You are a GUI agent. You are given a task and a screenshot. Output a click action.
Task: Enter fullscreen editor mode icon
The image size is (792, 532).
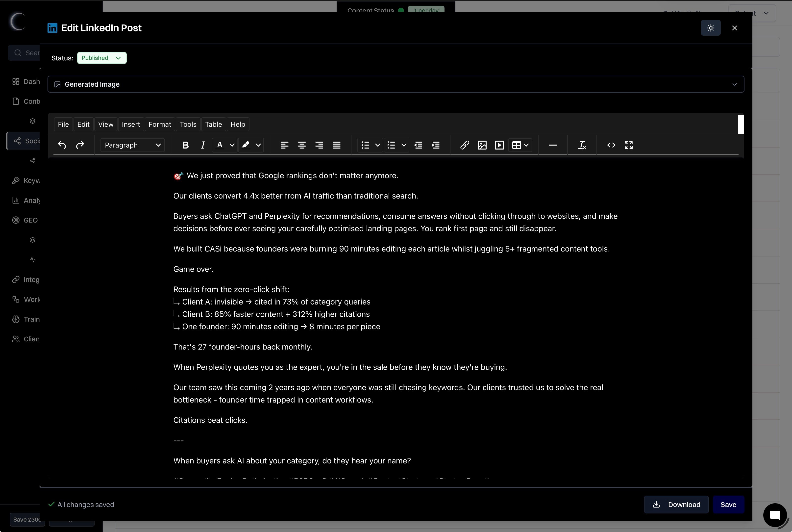(628, 145)
